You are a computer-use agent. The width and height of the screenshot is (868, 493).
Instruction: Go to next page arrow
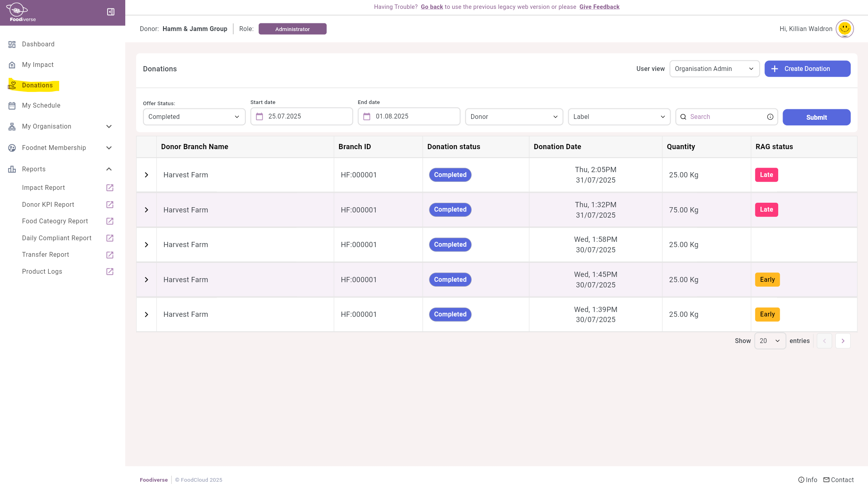(843, 341)
